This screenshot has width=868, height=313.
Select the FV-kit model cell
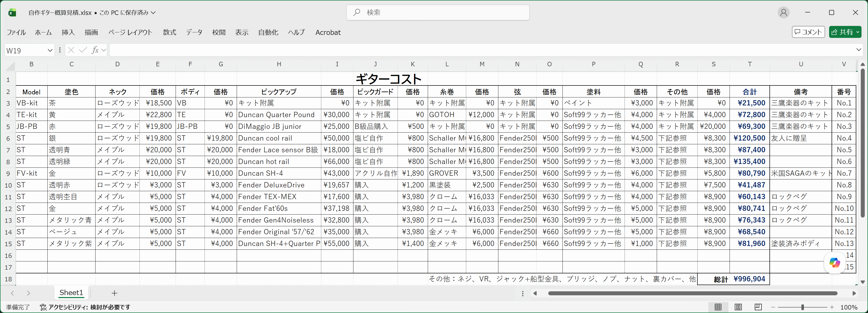click(x=32, y=173)
